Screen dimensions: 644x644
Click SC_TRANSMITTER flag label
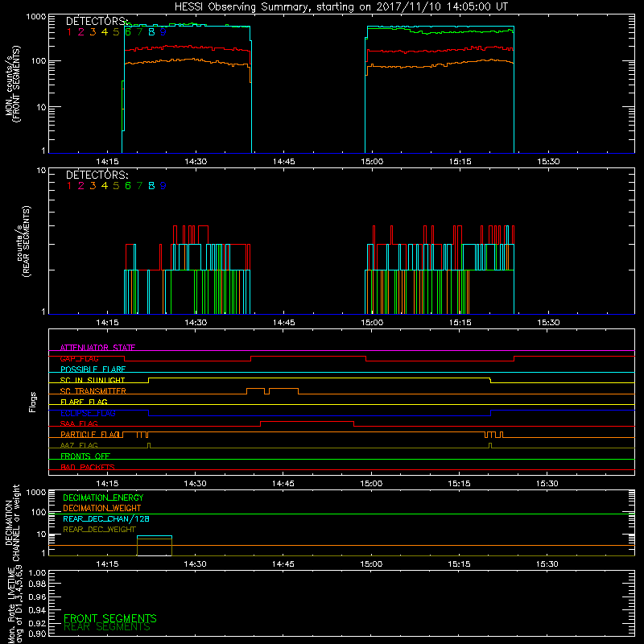coord(93,391)
